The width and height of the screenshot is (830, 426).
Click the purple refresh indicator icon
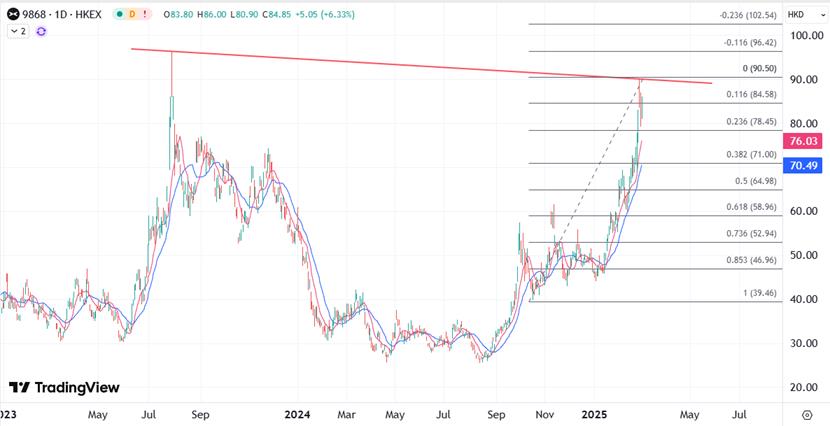(x=41, y=32)
